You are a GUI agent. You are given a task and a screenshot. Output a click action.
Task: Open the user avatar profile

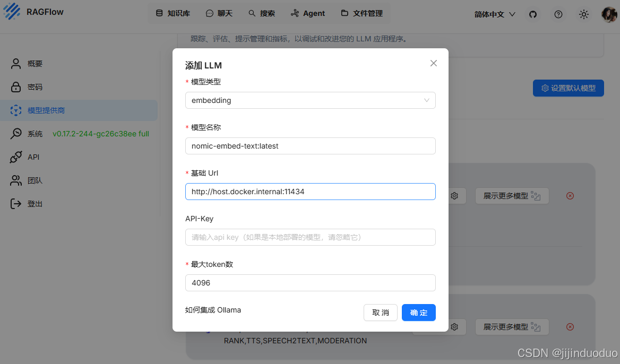(609, 15)
